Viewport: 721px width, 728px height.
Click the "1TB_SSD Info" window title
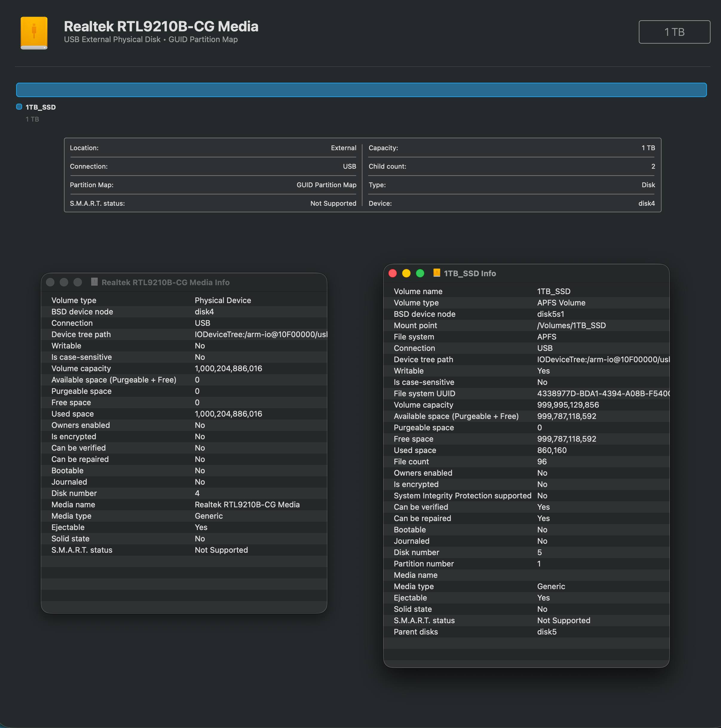tap(469, 273)
